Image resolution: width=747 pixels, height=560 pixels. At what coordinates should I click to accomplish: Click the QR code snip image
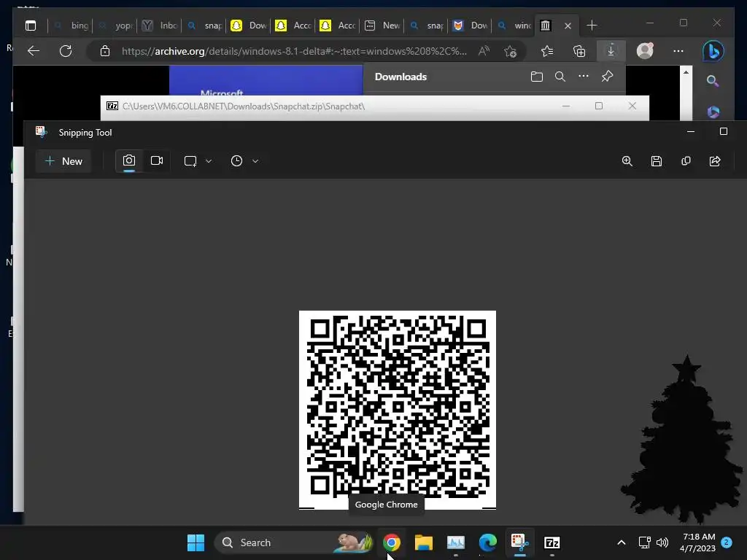398,410
